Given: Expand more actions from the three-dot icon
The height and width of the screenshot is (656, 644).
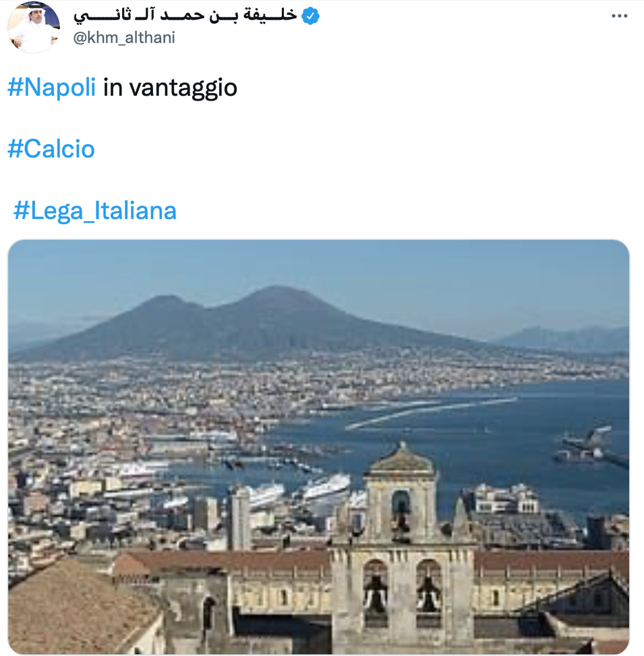Looking at the screenshot, I should point(618,15).
